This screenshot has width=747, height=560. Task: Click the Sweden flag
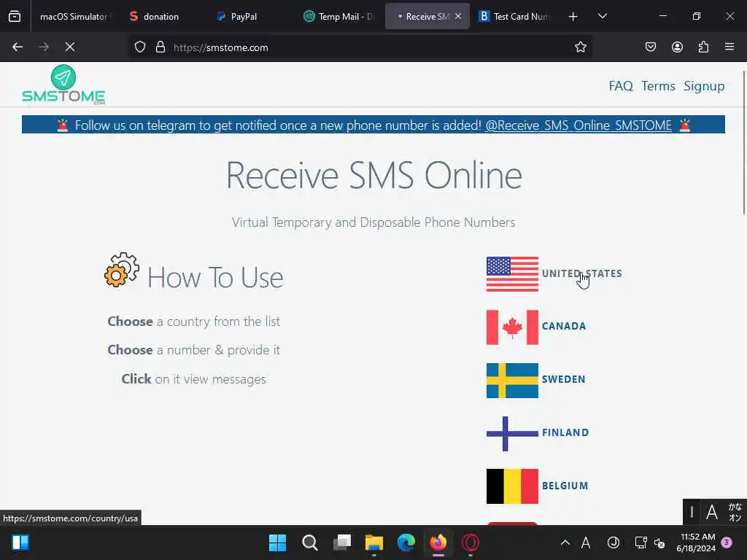pos(512,381)
